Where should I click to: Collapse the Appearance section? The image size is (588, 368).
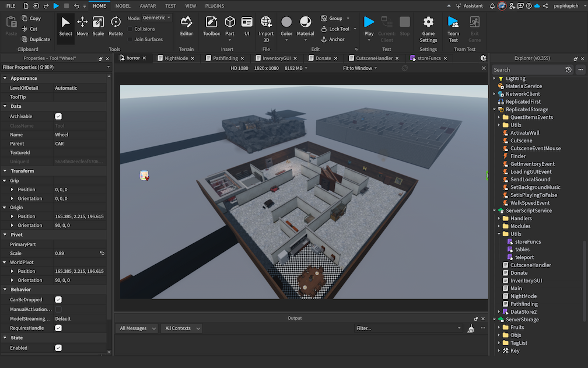point(5,78)
